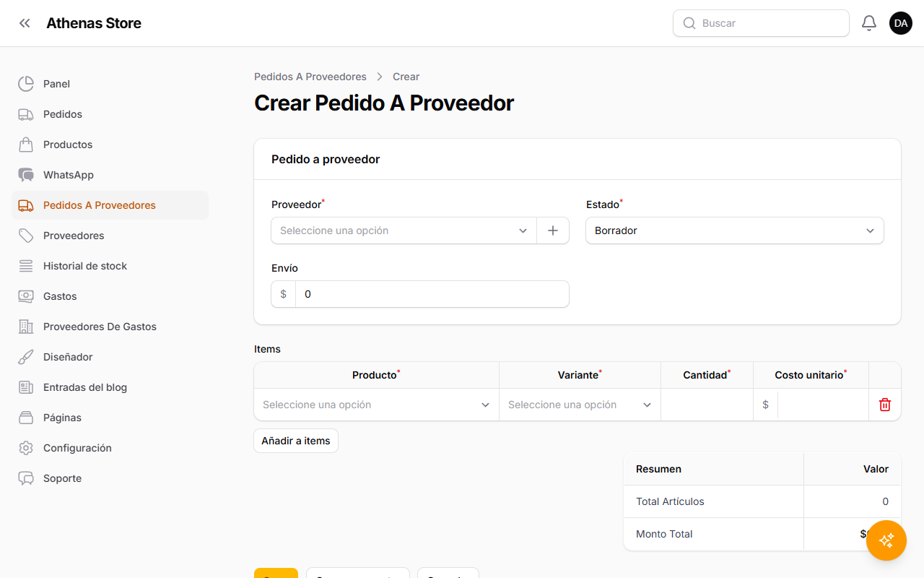Click the Añadir a items button
Viewport: 924px width, 578px height.
pos(296,441)
